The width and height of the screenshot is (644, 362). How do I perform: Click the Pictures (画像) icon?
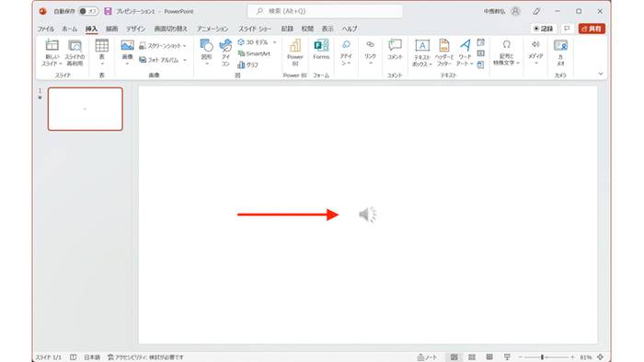tap(127, 45)
